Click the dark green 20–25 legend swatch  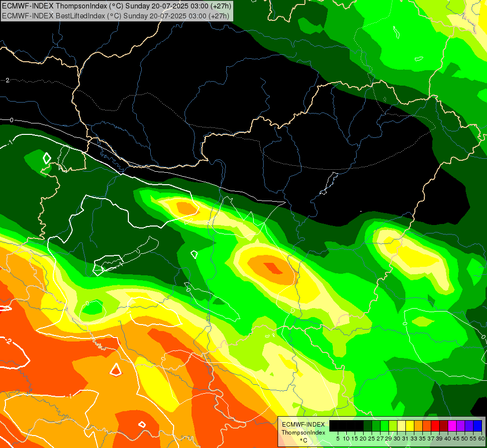coord(368,426)
